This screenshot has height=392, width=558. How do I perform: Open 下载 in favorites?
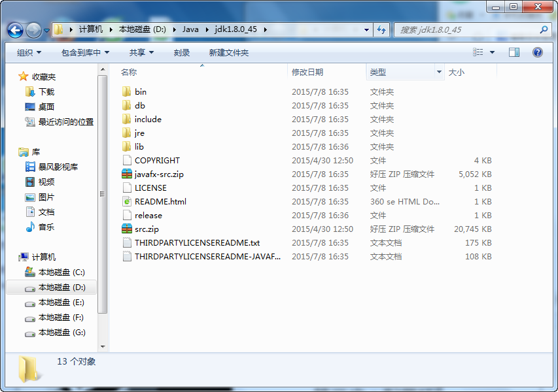click(46, 91)
